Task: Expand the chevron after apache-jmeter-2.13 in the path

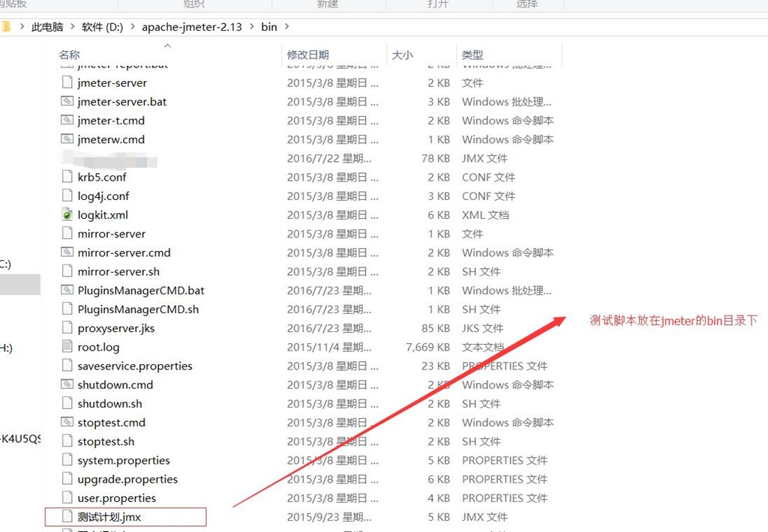Action: coord(252,26)
